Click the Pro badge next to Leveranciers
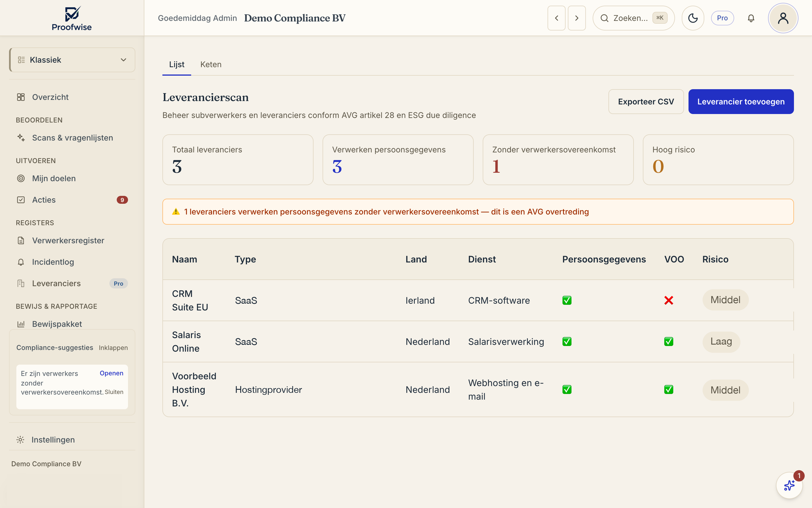Image resolution: width=812 pixels, height=508 pixels. click(118, 284)
